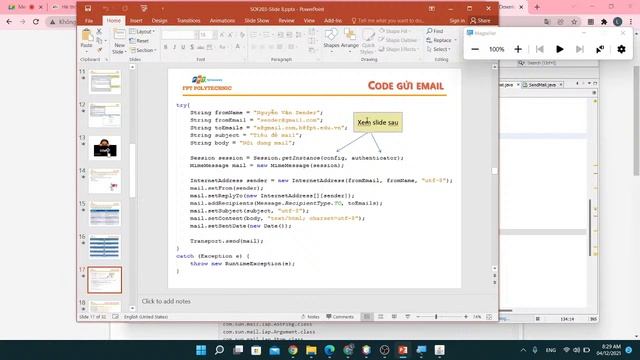Toggle Italic formatting
Image resolution: width=640 pixels, height=360 pixels.
tap(174, 47)
